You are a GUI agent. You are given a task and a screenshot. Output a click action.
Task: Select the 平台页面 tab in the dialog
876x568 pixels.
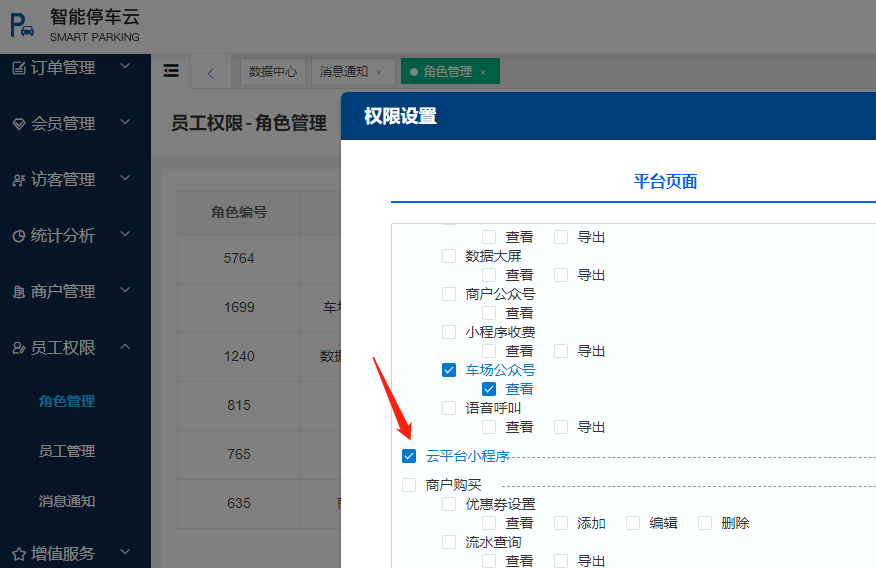(x=665, y=181)
